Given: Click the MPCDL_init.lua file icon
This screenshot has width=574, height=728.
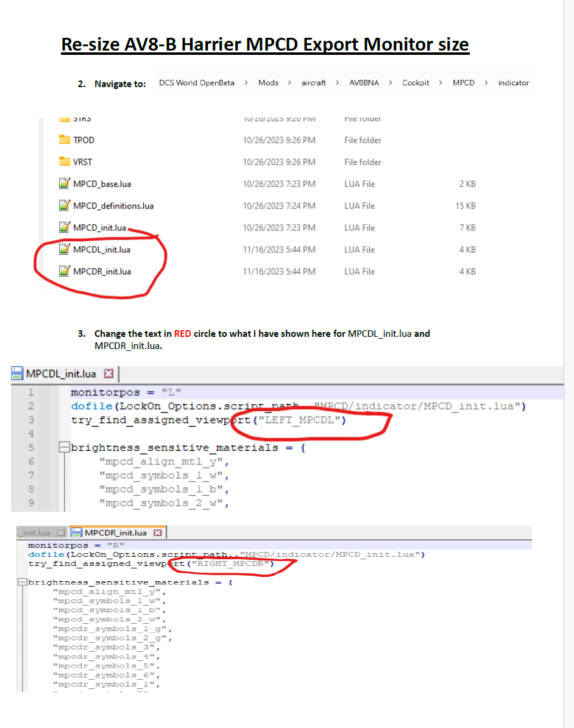Looking at the screenshot, I should (x=64, y=250).
